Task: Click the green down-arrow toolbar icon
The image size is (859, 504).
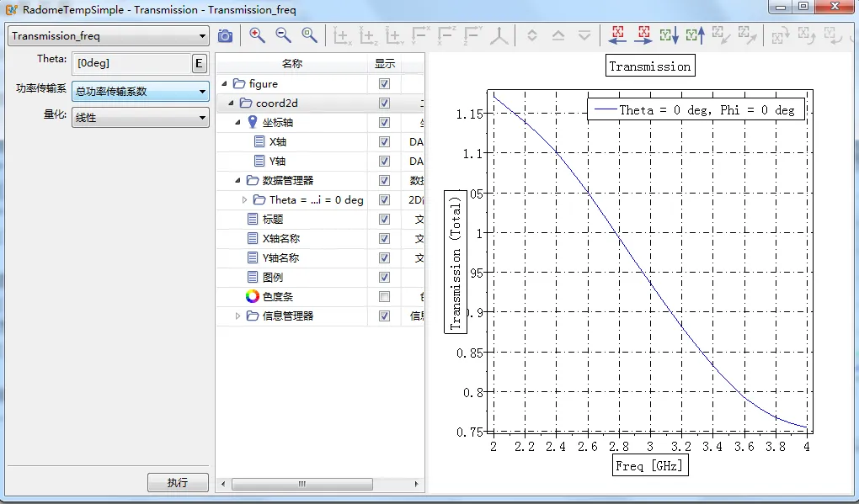Action: coord(670,35)
